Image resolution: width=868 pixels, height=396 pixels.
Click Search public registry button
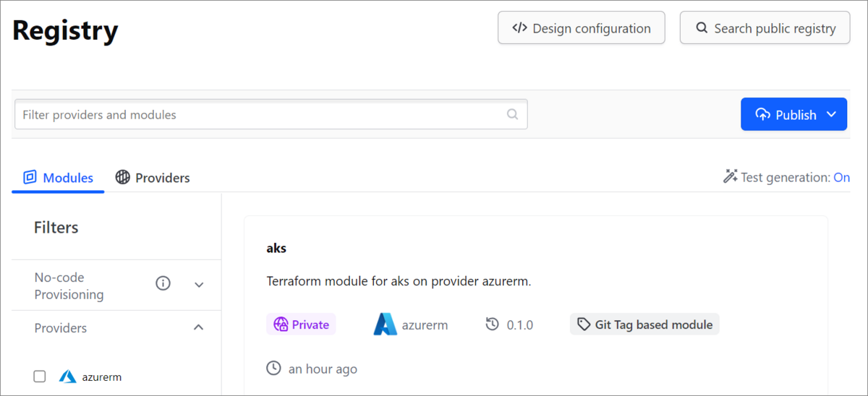tap(765, 28)
